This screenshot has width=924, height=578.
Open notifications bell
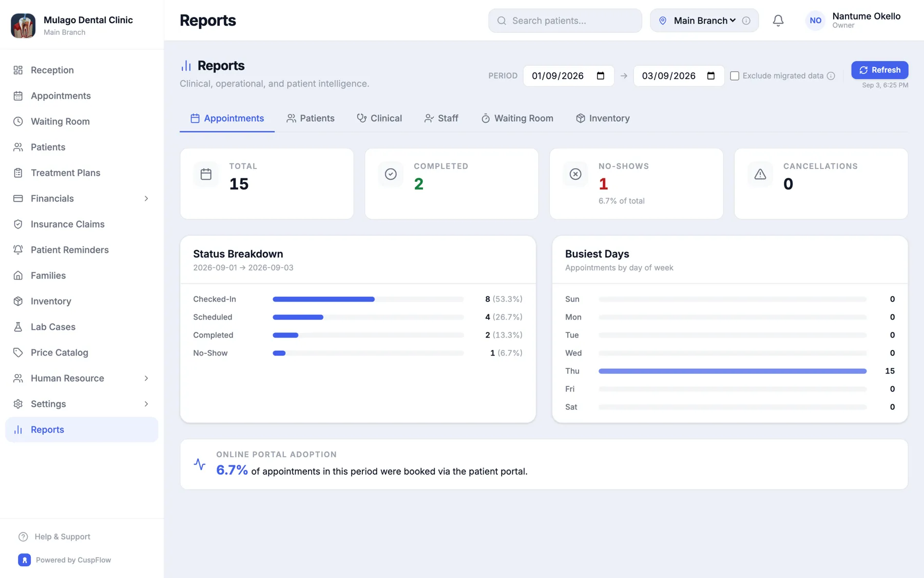coord(778,21)
